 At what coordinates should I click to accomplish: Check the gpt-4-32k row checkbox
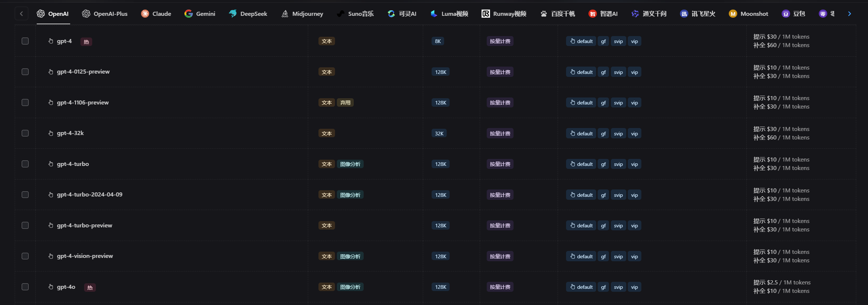tap(25, 133)
